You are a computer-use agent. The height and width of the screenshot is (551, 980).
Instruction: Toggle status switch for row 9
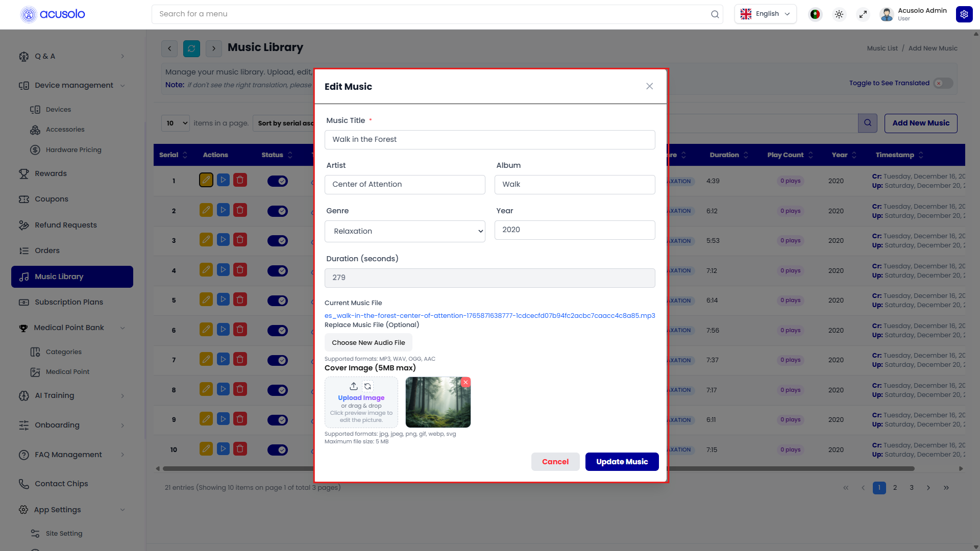point(278,420)
